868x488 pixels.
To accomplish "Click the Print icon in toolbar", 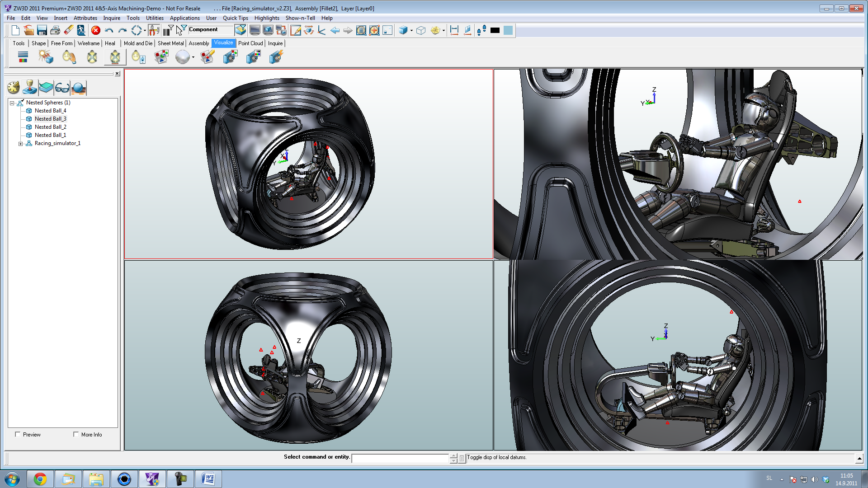I will coord(55,30).
